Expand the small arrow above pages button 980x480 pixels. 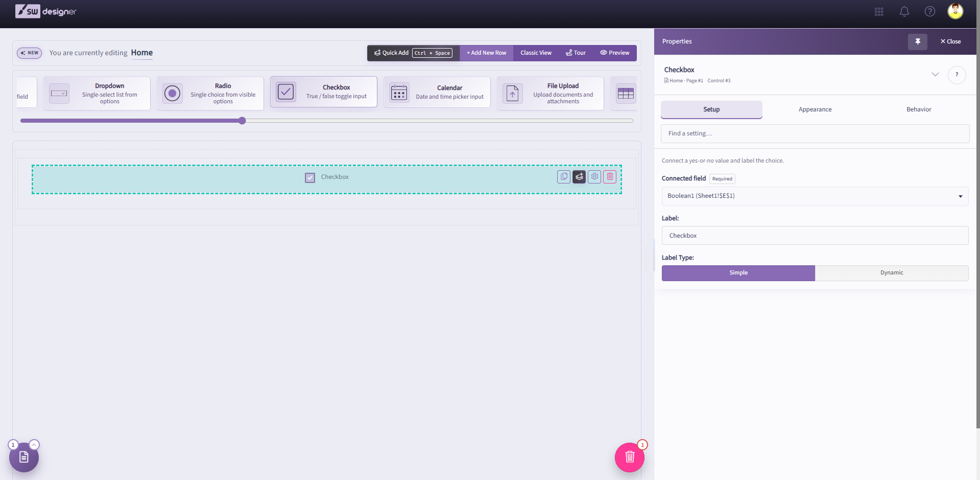34,445
